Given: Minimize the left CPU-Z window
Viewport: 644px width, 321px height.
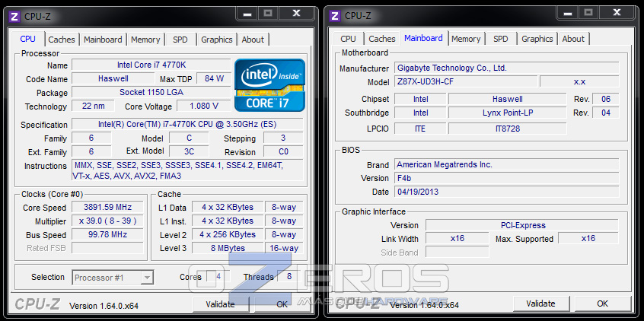Looking at the screenshot, I should click(247, 14).
